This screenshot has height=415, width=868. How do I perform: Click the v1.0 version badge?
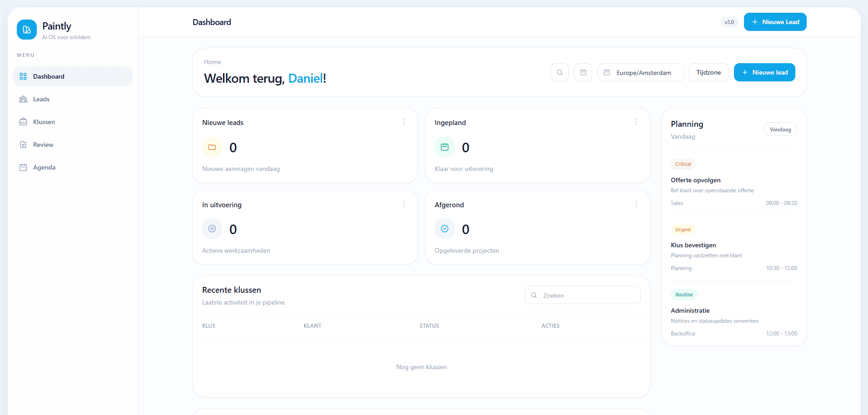[x=729, y=22]
